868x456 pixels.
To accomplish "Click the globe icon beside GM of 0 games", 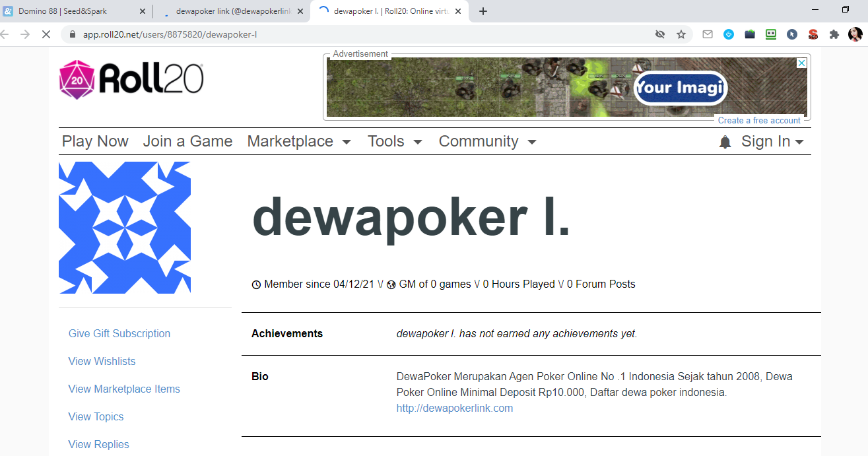I will tap(391, 284).
